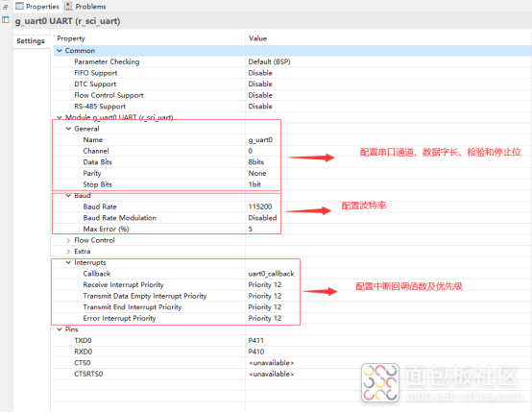The image size is (532, 413).
Task: Select the CTS0 property label
Action: point(83,363)
